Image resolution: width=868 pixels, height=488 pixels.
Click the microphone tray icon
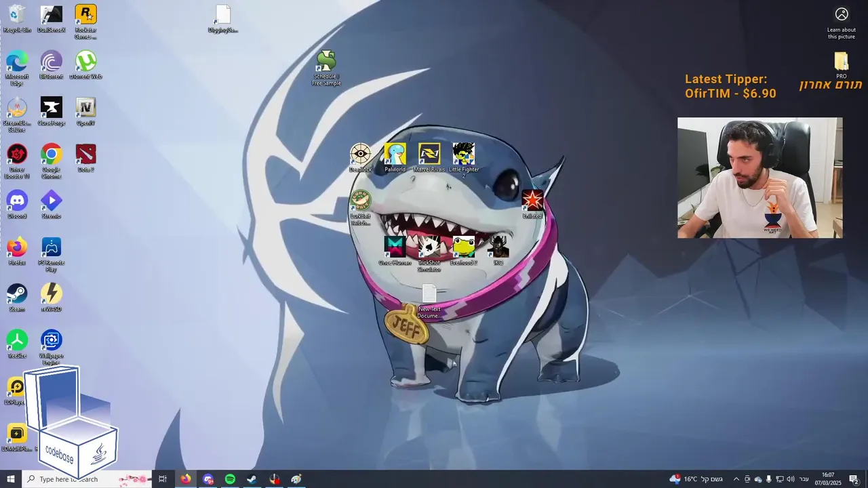pyautogui.click(x=768, y=479)
